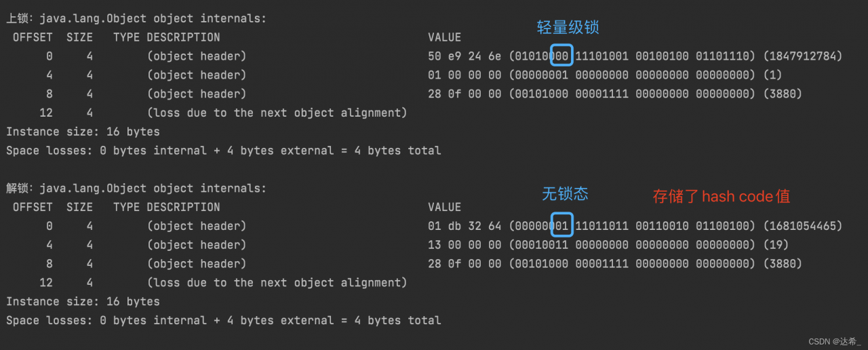The image size is (868, 350).
Task: Click the blue-boxed 00 lock bits
Action: (562, 56)
